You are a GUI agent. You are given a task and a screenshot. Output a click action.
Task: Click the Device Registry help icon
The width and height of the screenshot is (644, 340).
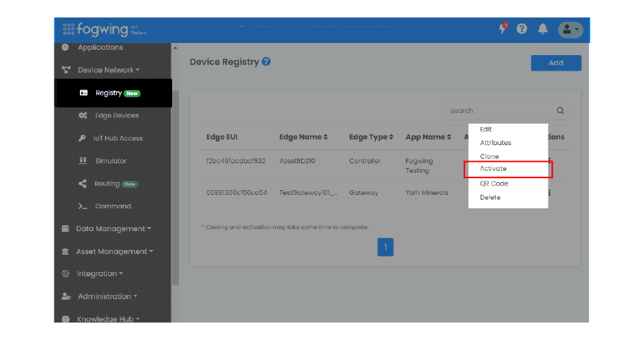[x=266, y=62]
